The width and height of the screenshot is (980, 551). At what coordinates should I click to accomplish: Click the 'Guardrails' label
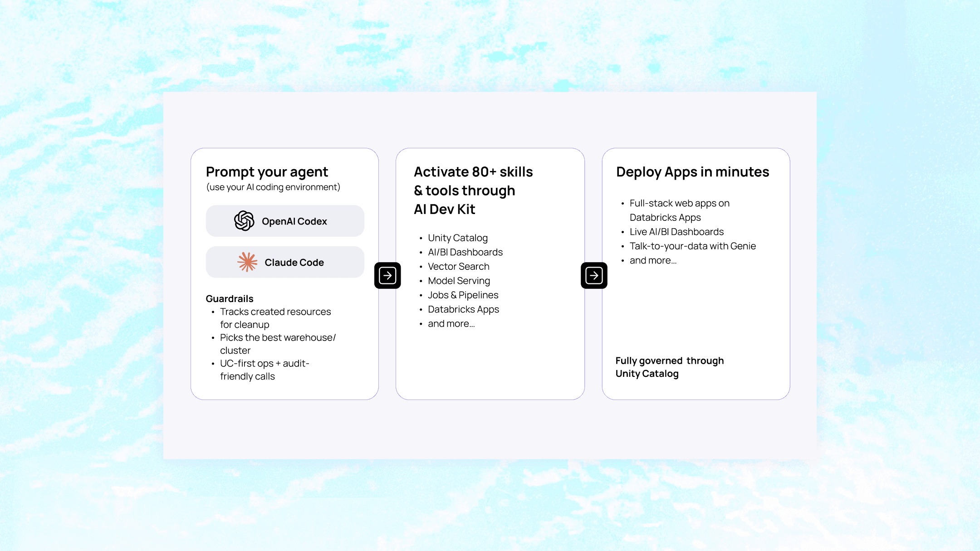click(x=230, y=299)
